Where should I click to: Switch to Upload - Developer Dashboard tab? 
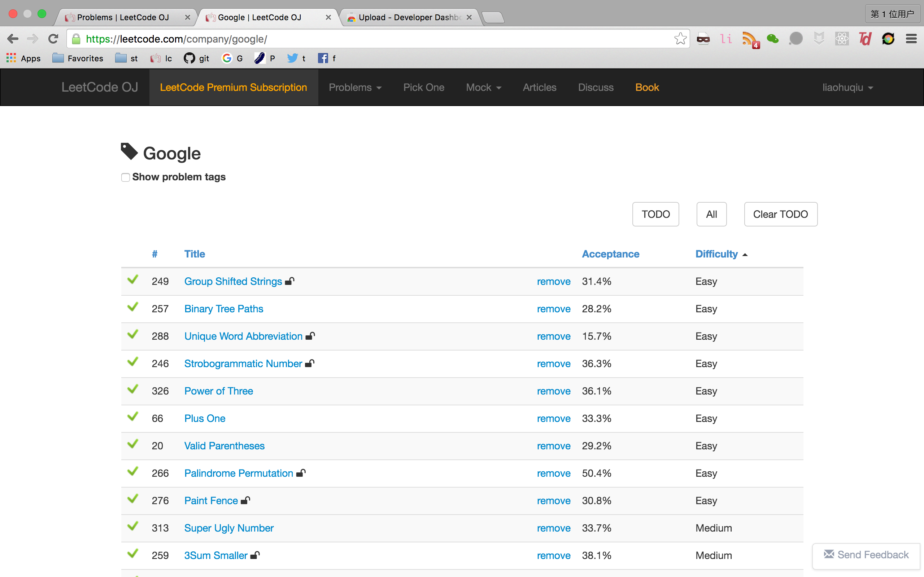point(409,17)
